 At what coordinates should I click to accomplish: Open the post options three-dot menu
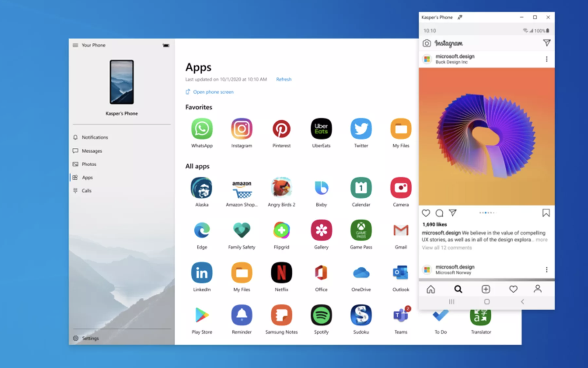point(546,59)
